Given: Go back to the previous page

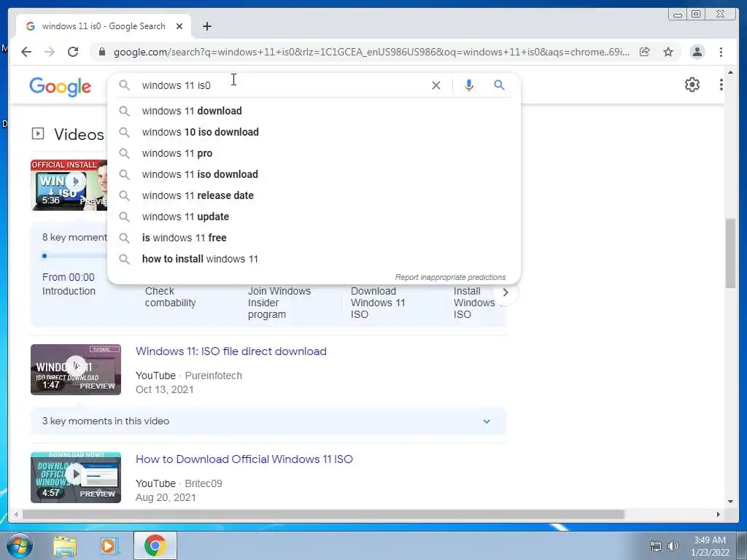Looking at the screenshot, I should 26,52.
